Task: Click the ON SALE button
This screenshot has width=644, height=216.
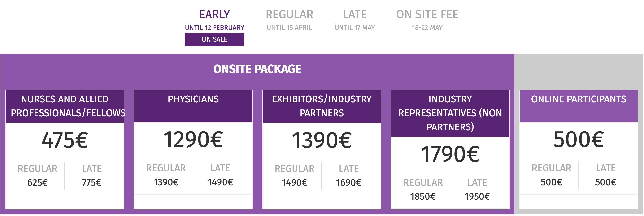Action: pos(215,39)
